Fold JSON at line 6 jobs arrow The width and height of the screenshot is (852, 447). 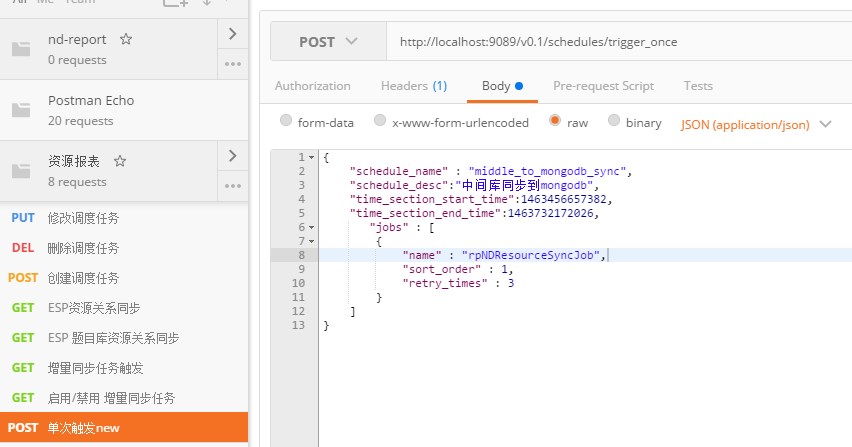coord(311,228)
